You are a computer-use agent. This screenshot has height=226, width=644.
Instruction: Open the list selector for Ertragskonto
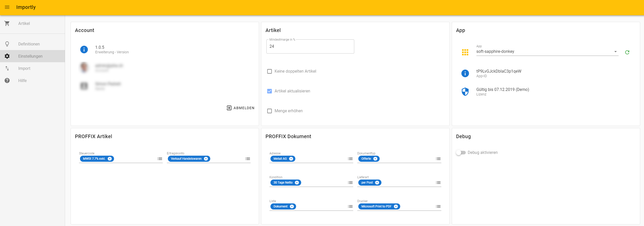click(x=248, y=159)
